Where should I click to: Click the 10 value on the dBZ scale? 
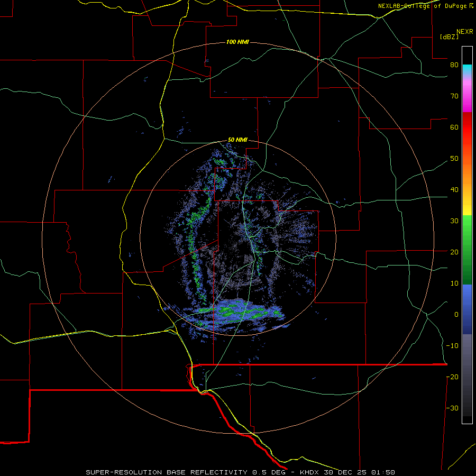[454, 283]
